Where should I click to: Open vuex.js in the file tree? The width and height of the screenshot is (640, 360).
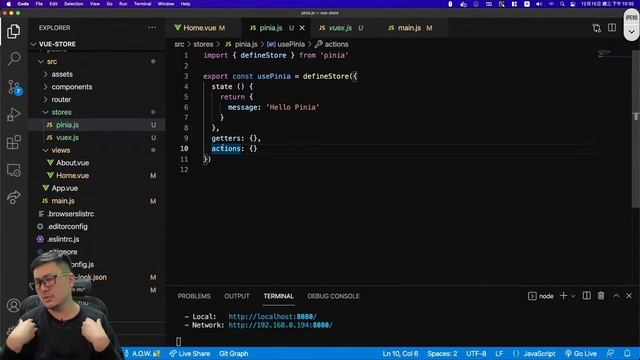pyautogui.click(x=67, y=138)
